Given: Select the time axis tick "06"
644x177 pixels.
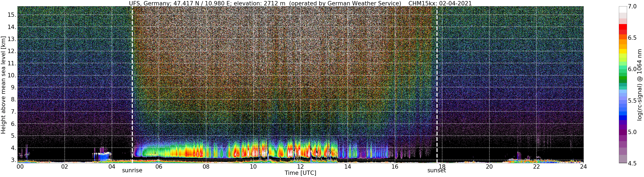Looking at the screenshot, I should point(159,167).
